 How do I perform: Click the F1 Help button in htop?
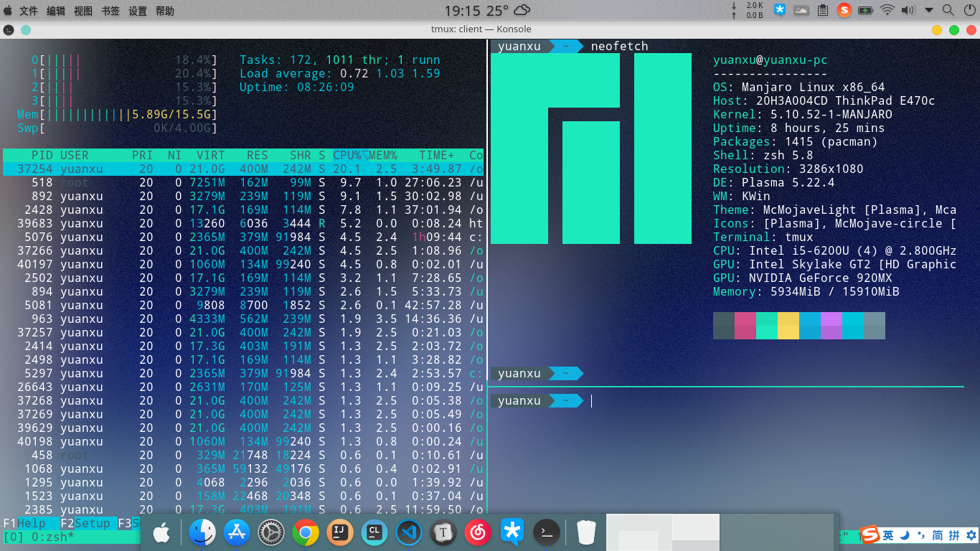click(24, 523)
